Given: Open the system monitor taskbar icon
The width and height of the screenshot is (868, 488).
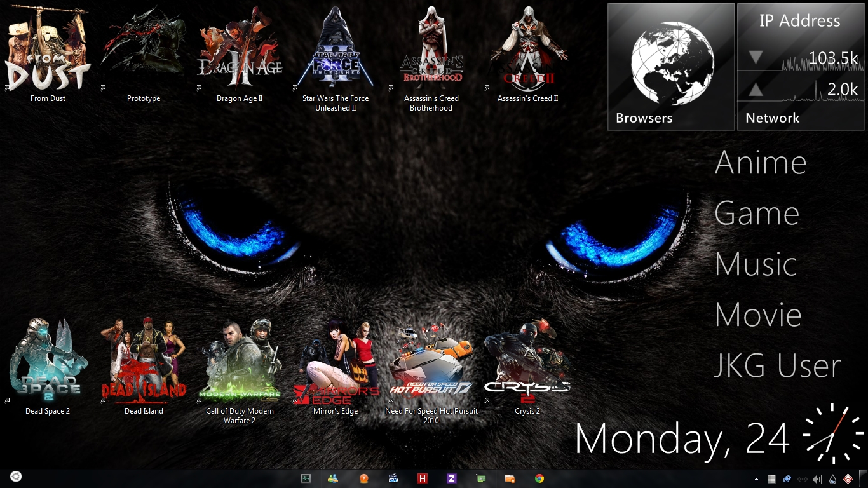Looking at the screenshot, I should tap(306, 479).
